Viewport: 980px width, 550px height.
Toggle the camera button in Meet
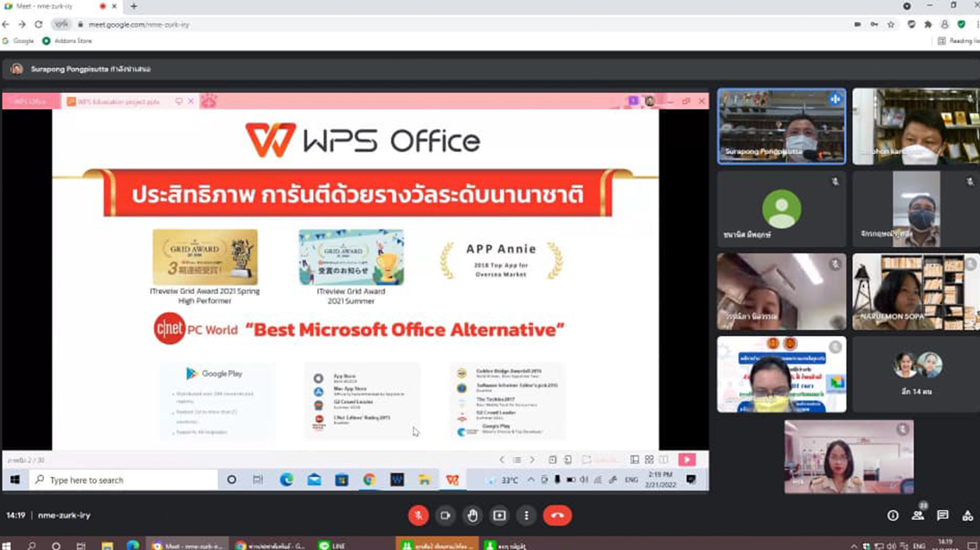pos(445,516)
